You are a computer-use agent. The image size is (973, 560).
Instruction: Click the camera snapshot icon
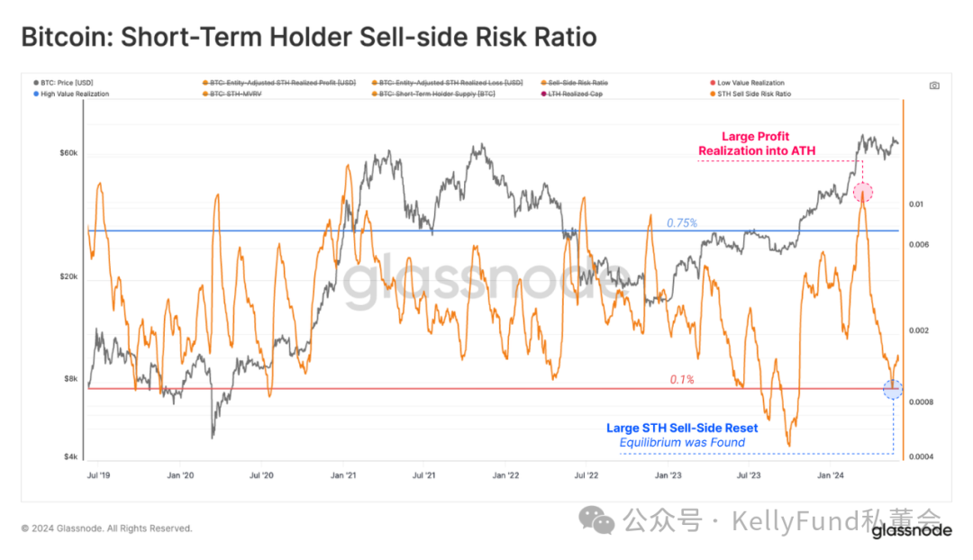point(934,86)
